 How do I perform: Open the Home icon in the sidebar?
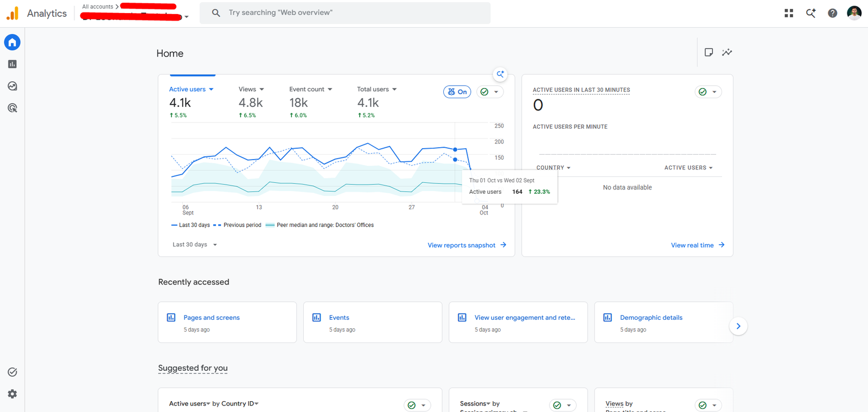tap(12, 42)
